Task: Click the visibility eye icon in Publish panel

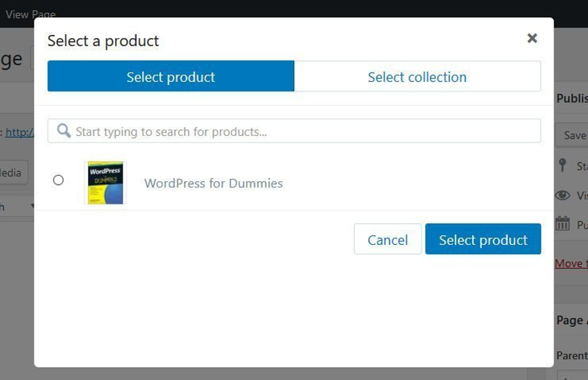Action: tap(562, 195)
